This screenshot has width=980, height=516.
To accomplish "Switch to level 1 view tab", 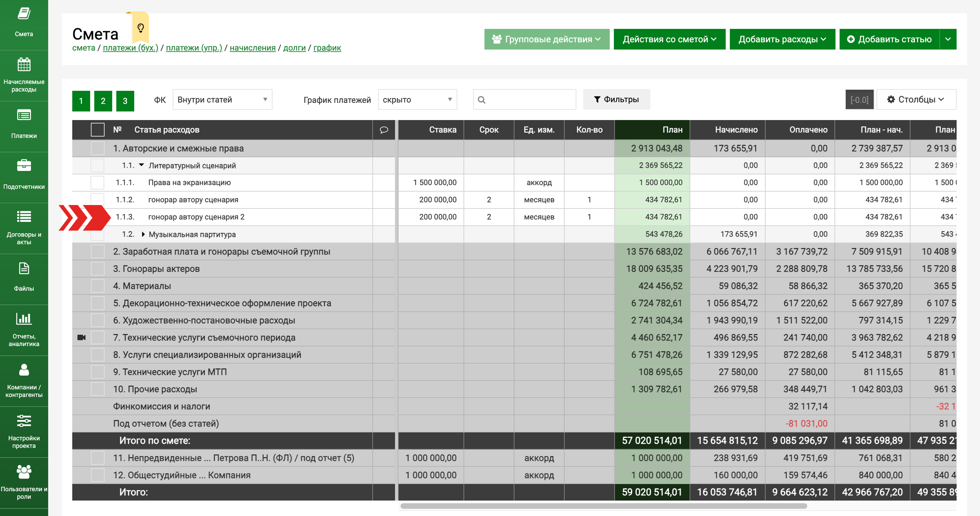I will pos(81,101).
